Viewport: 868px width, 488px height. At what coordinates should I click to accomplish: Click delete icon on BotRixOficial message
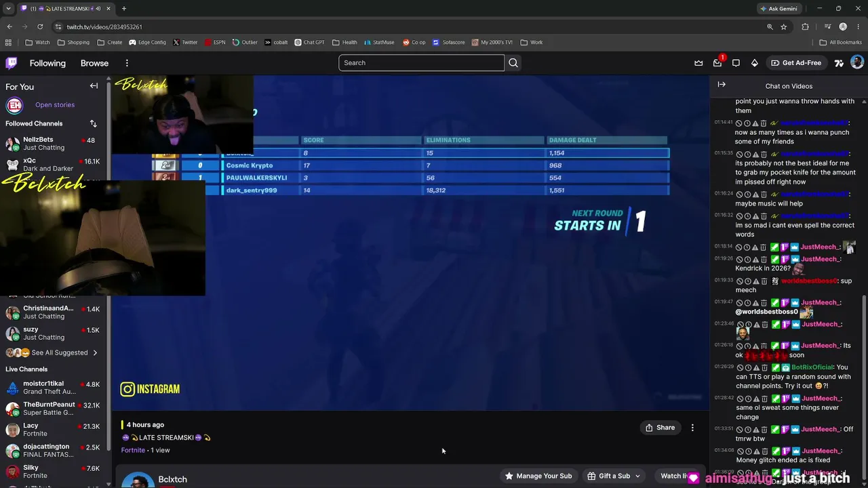point(764,367)
